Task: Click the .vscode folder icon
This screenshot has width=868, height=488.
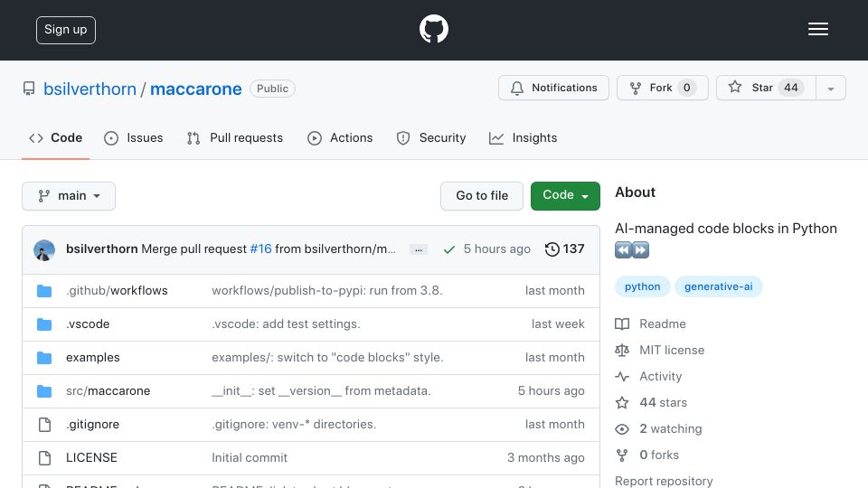Action: (44, 324)
